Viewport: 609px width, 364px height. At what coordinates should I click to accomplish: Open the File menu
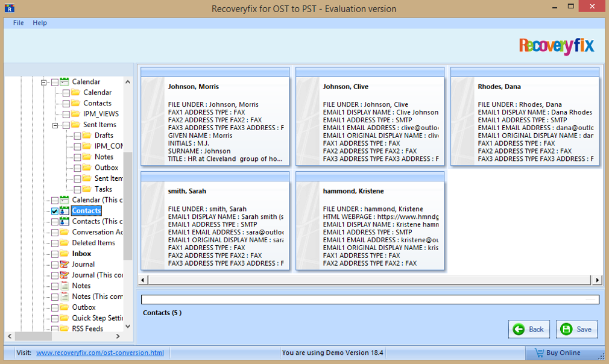tap(18, 23)
